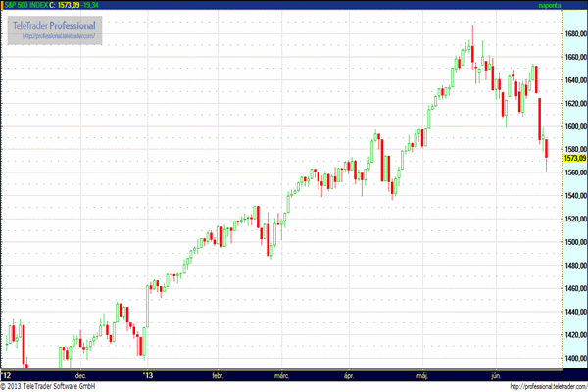This screenshot has height=392, width=588.
Task: Click the 1400,00 label on price axis
Action: (x=574, y=358)
